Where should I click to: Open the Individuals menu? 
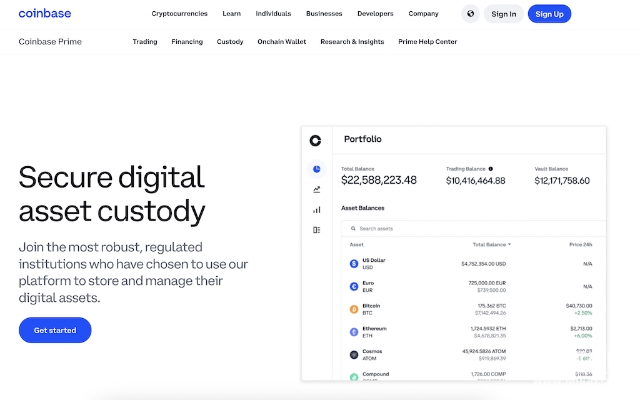pyautogui.click(x=273, y=13)
